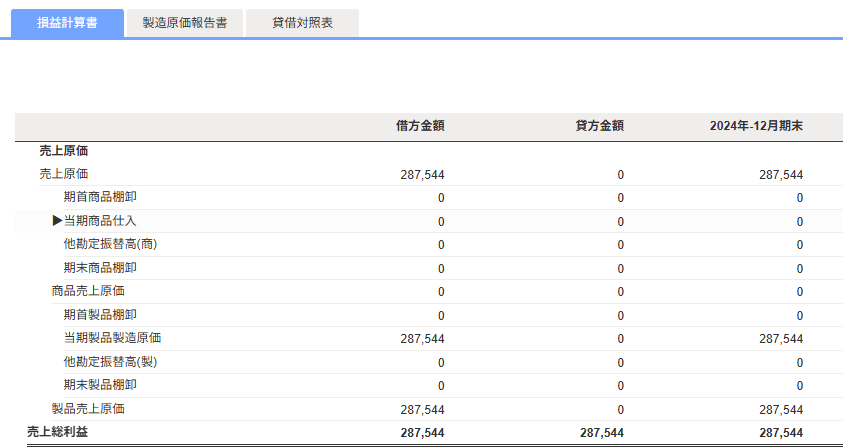Select the 他勘定振替高(商) row label
Screen dimensions: 843x447
(110, 244)
